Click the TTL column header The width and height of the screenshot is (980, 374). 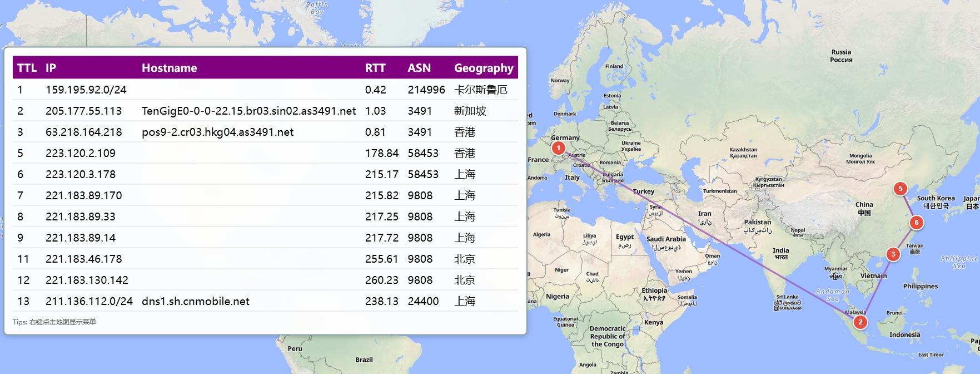tap(27, 68)
